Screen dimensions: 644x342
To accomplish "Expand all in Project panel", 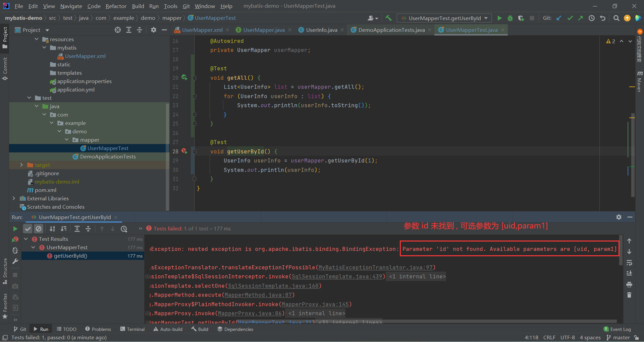I will [129, 30].
